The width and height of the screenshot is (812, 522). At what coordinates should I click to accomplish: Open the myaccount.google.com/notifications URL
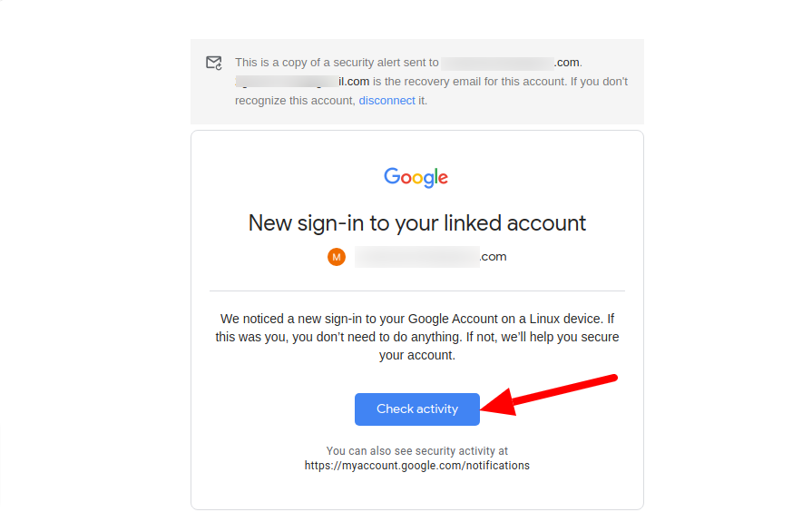point(416,466)
